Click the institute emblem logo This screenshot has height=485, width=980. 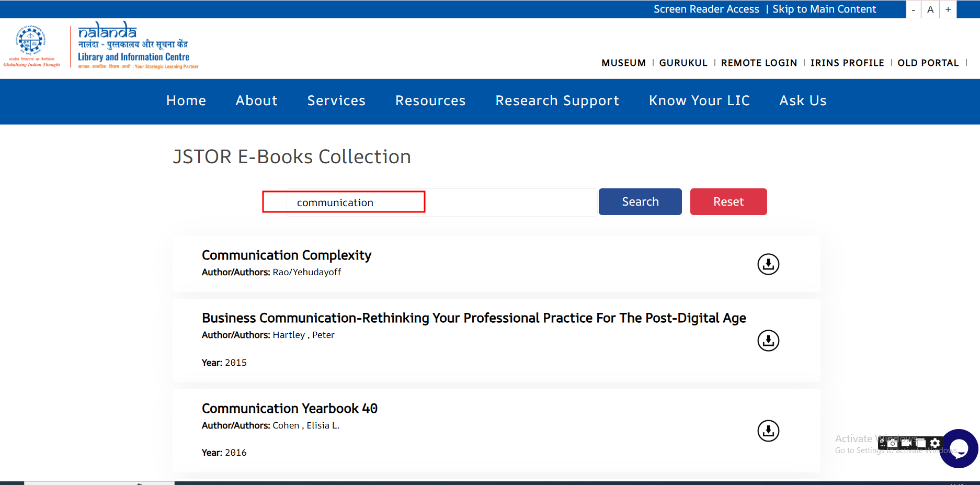tap(31, 41)
